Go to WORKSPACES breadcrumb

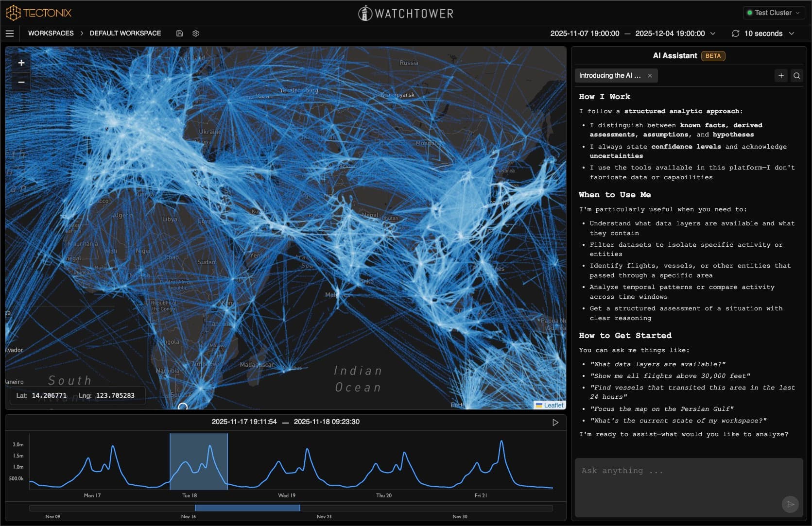[51, 34]
